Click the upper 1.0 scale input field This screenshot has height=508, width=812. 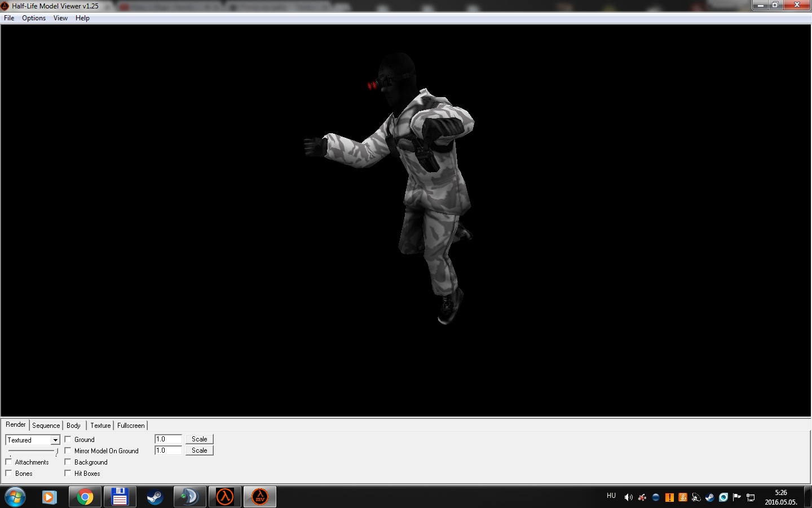pos(168,439)
